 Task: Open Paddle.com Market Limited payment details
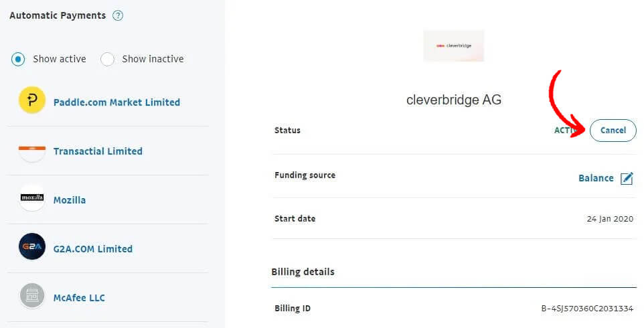tap(116, 102)
